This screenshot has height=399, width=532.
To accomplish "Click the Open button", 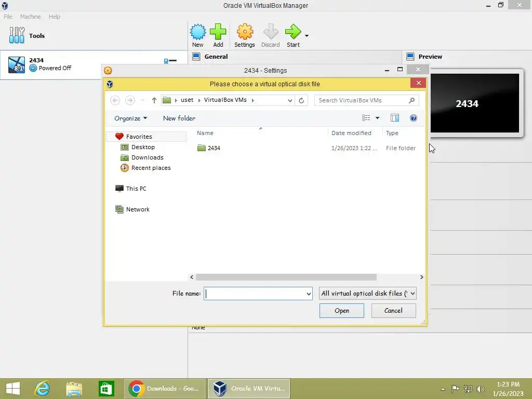I will click(x=342, y=311).
